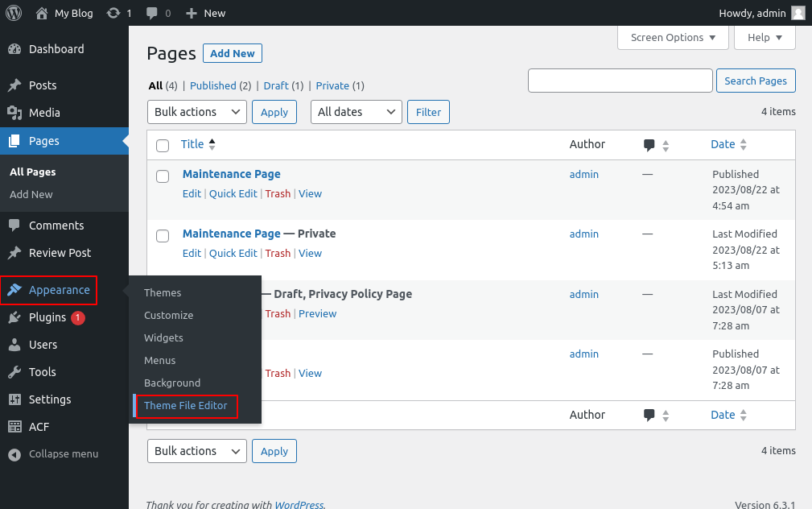This screenshot has height=509, width=812.
Task: Click the Pages icon in sidebar
Action: [x=14, y=141]
